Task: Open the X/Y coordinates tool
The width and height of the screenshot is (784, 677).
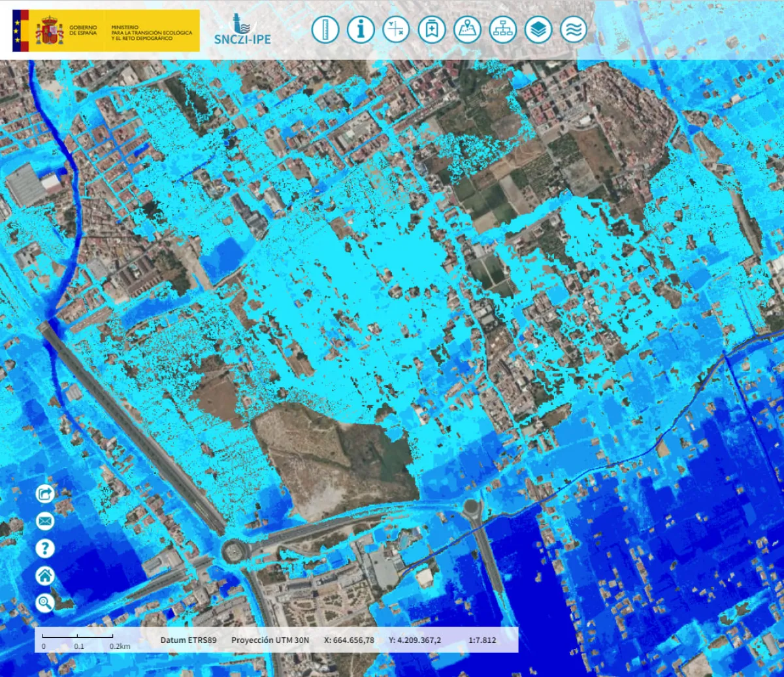Action: (396, 30)
